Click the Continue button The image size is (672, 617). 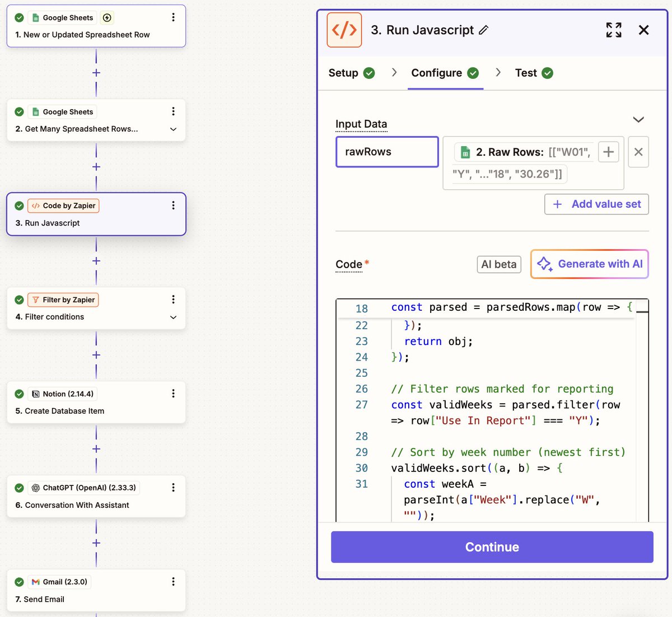pos(492,547)
